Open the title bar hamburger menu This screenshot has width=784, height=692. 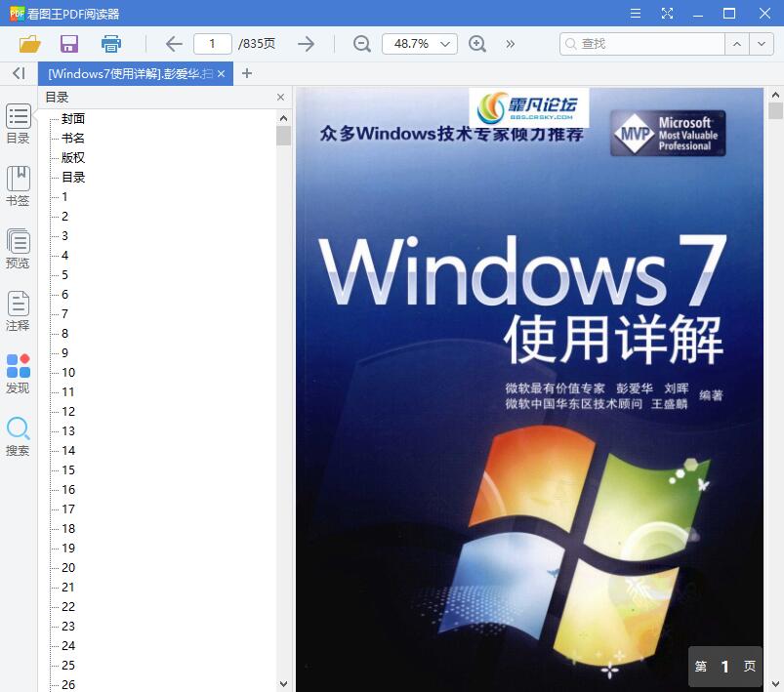636,13
